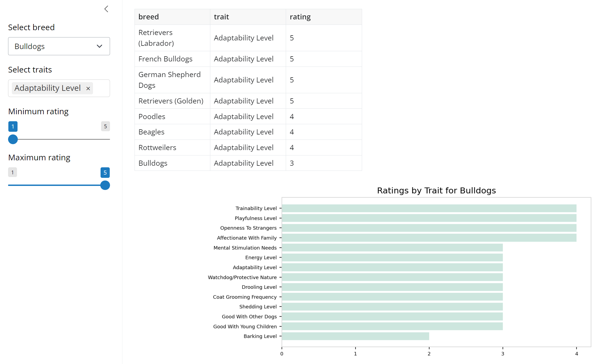Click the Beagles cell in the table
The width and height of the screenshot is (602, 364).
coord(151,132)
